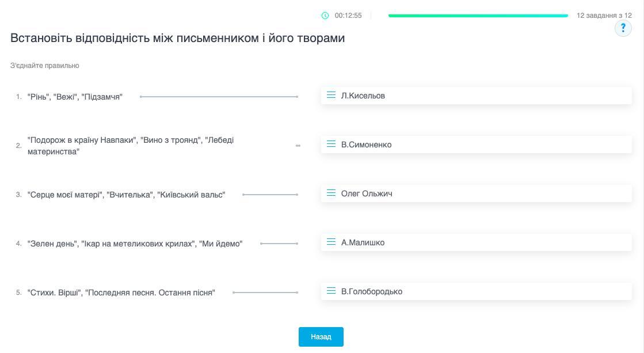Click item 1 "Рінь", "Вежі", "Підзамчя"
The image size is (644, 353).
(75, 97)
